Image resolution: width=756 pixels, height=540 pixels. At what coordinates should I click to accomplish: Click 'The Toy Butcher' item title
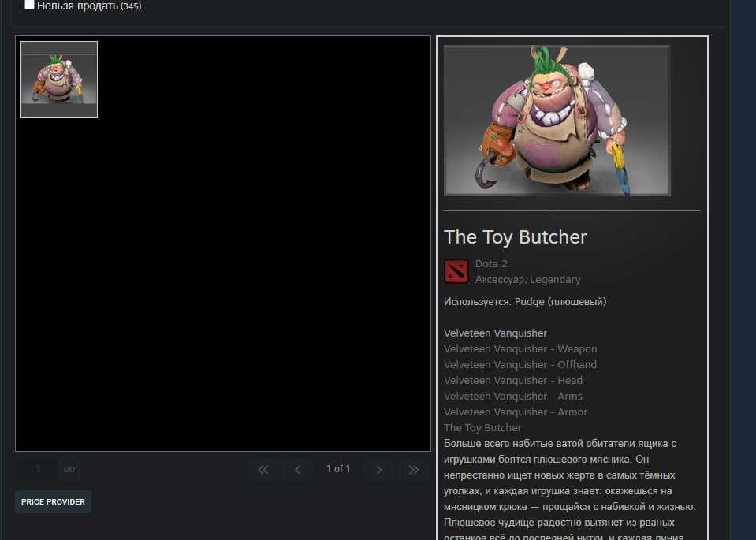[x=515, y=236]
